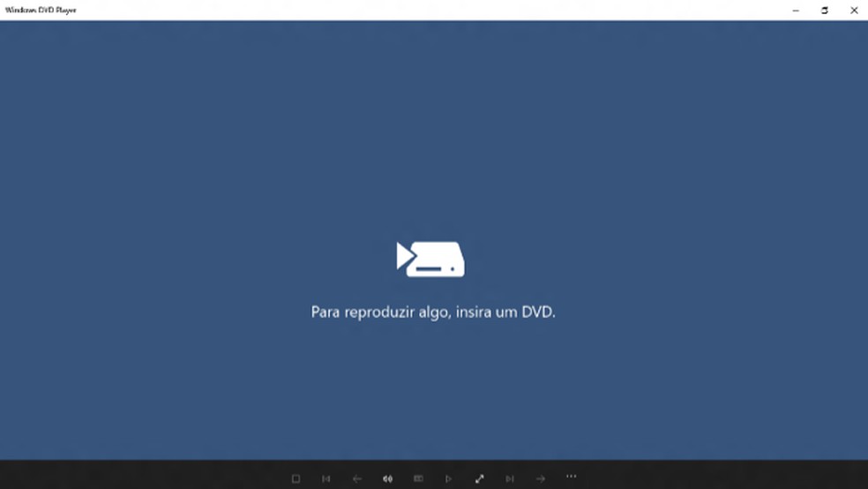The height and width of the screenshot is (489, 868).
Task: Click the 'Windows DVD Player' window title
Action: [41, 10]
